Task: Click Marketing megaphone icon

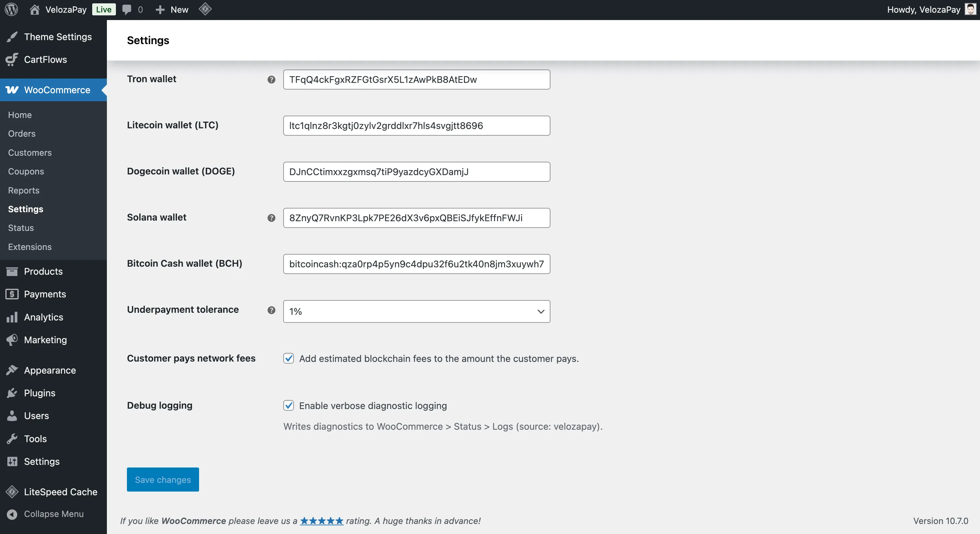Action: (x=12, y=340)
